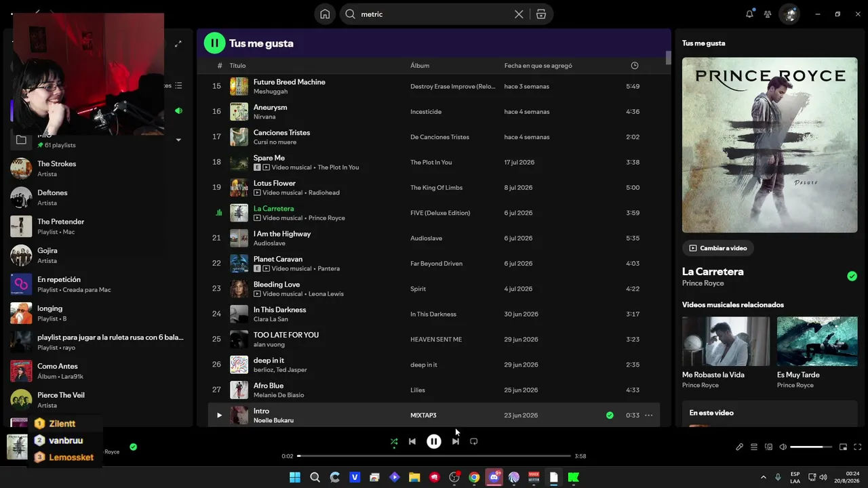Open connect to a device

point(768,447)
